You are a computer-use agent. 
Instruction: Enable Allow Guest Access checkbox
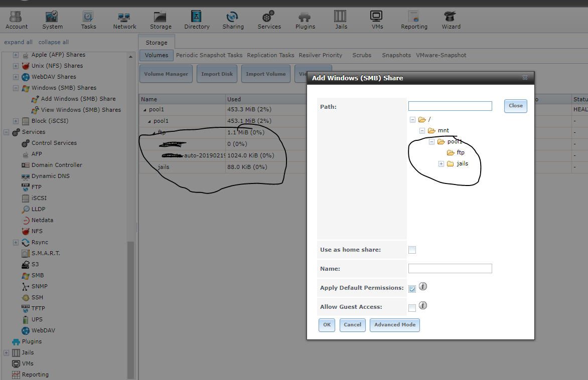[412, 308]
